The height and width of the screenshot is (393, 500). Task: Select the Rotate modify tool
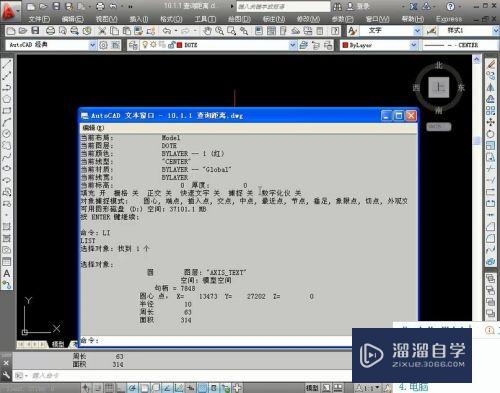(x=491, y=134)
